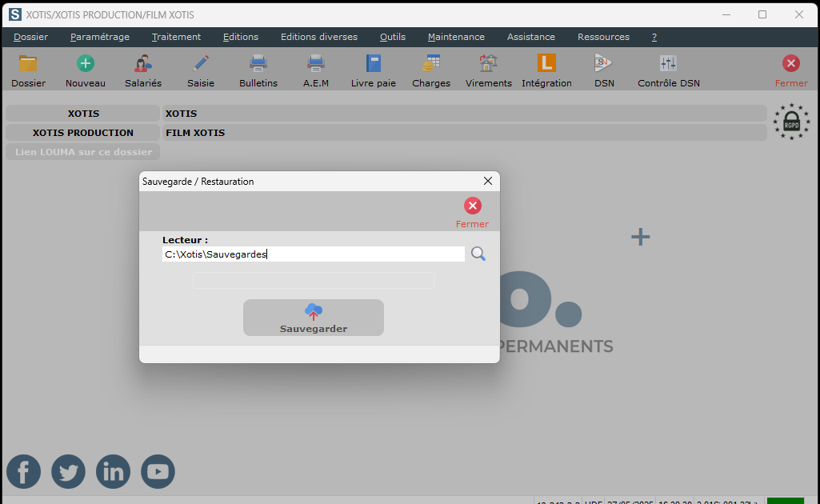
Task: Open the Facebook social icon
Action: tap(23, 471)
